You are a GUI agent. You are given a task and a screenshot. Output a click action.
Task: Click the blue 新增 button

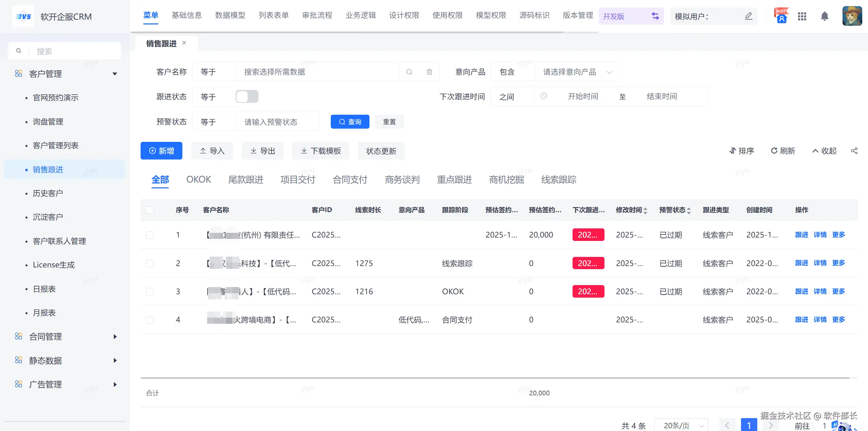point(161,151)
